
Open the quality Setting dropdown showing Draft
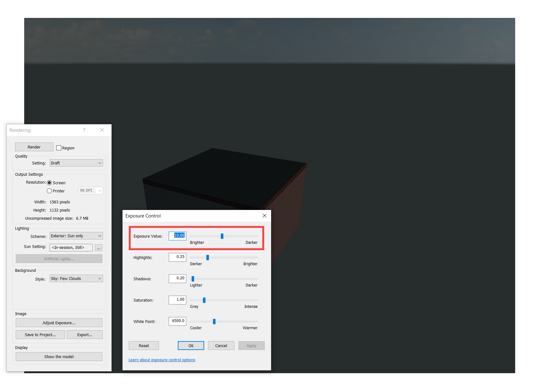[x=76, y=163]
